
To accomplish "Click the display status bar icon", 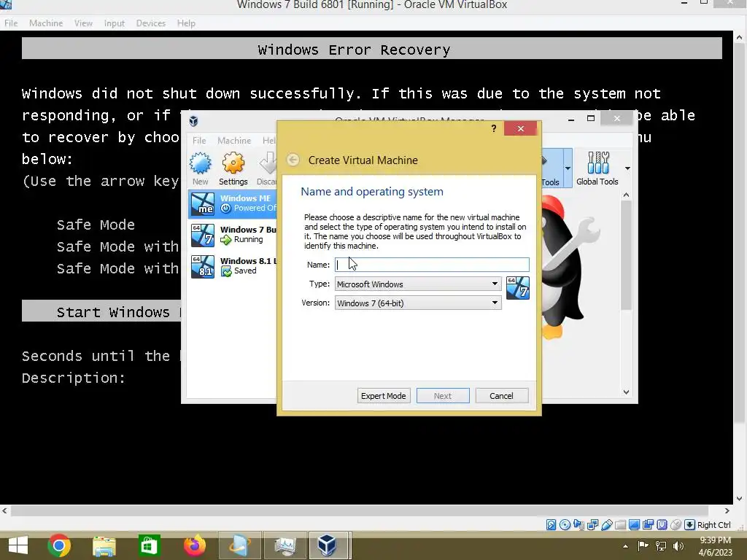I will pyautogui.click(x=634, y=525).
